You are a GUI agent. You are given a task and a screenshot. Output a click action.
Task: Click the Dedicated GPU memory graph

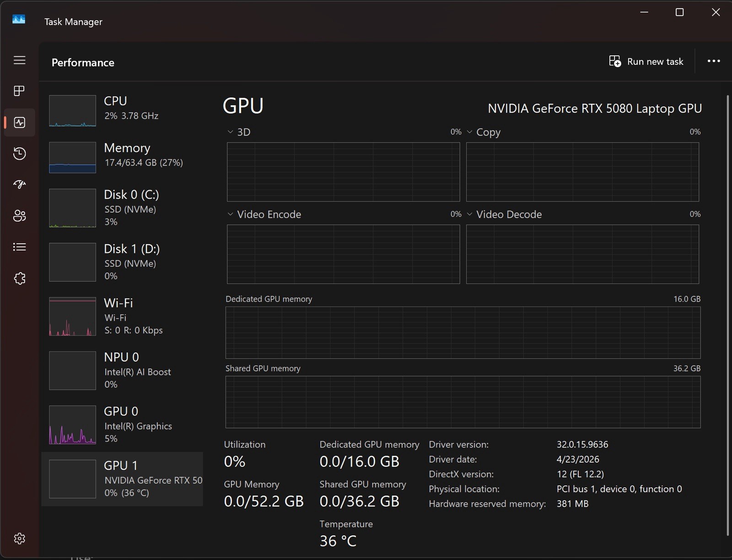point(463,333)
